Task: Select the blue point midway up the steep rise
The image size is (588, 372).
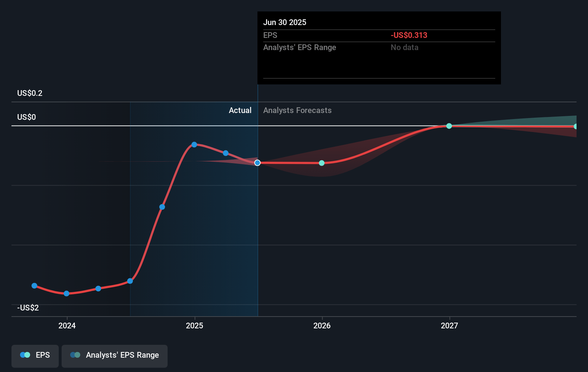Action: click(x=162, y=207)
